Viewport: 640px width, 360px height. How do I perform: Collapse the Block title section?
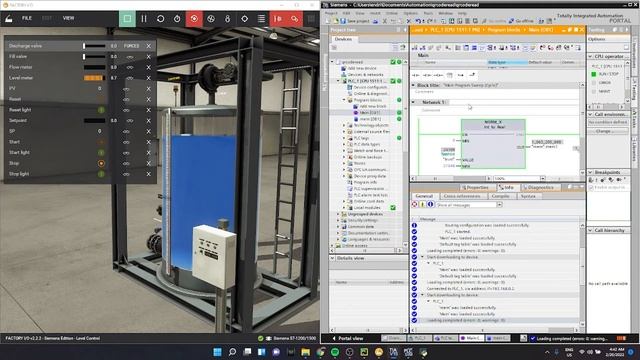pos(413,85)
